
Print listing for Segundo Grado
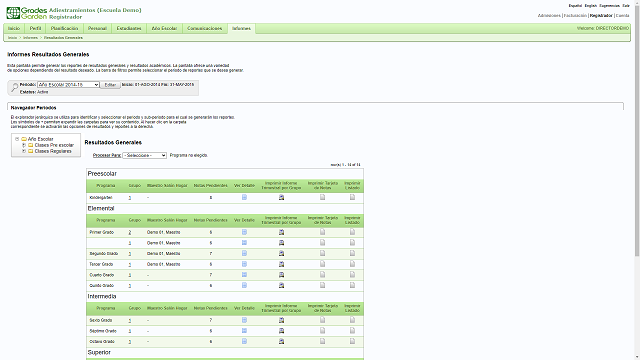352,253
